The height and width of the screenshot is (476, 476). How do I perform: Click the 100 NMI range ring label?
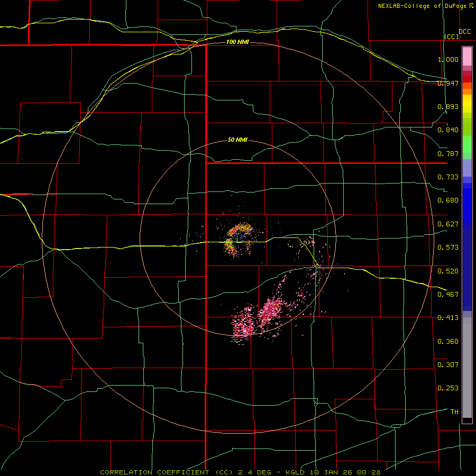coord(237,42)
